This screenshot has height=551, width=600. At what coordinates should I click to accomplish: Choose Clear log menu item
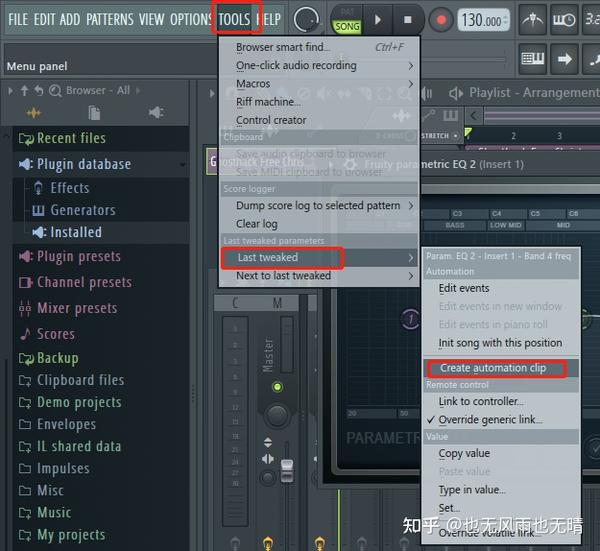pyautogui.click(x=319, y=224)
